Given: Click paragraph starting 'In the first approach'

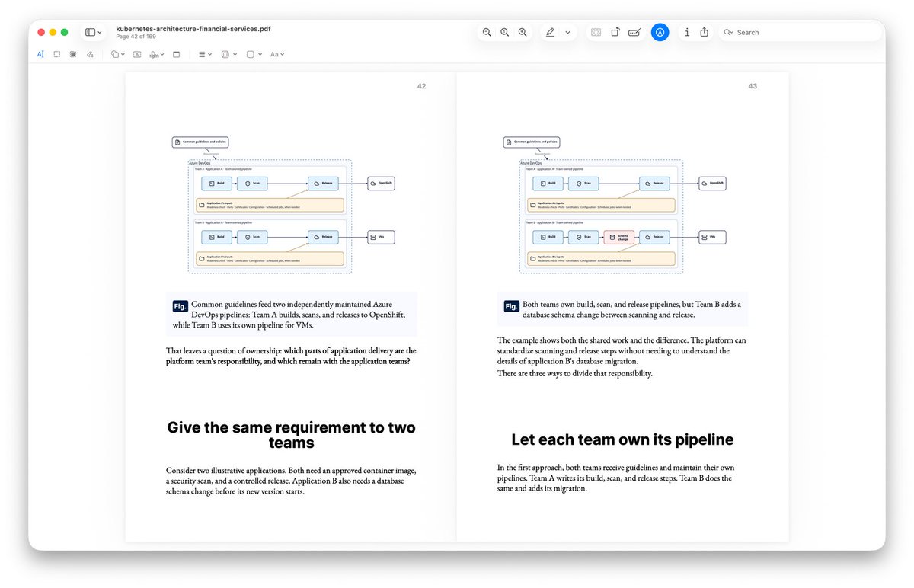Looking at the screenshot, I should [x=615, y=478].
